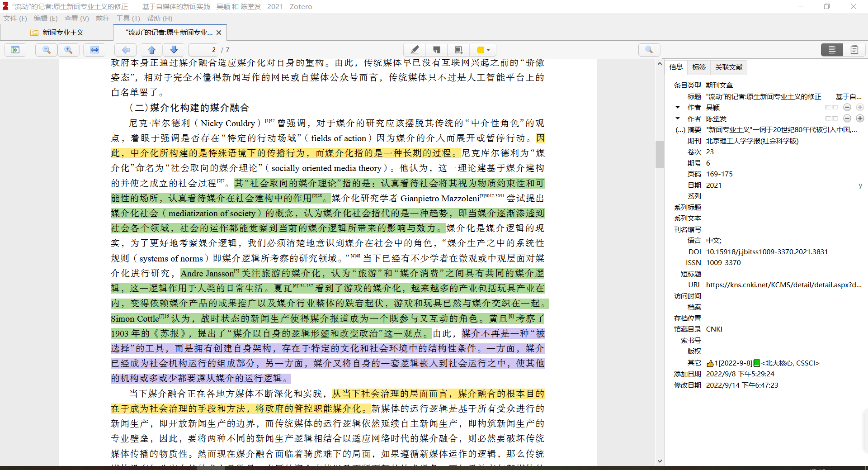Open the find-in-document search
Image resolution: width=868 pixels, height=470 pixels.
(649, 50)
